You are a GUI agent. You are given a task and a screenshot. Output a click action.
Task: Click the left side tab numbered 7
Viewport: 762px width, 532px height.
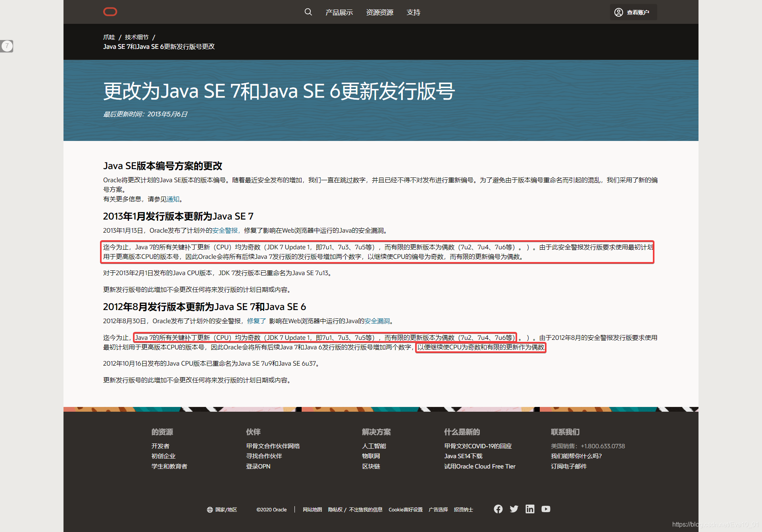click(x=7, y=46)
